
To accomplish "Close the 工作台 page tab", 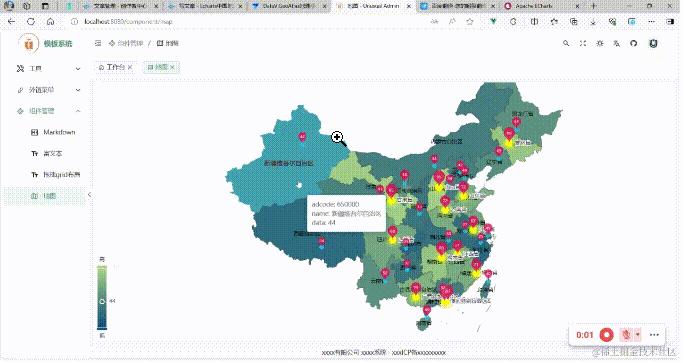I will (130, 67).
